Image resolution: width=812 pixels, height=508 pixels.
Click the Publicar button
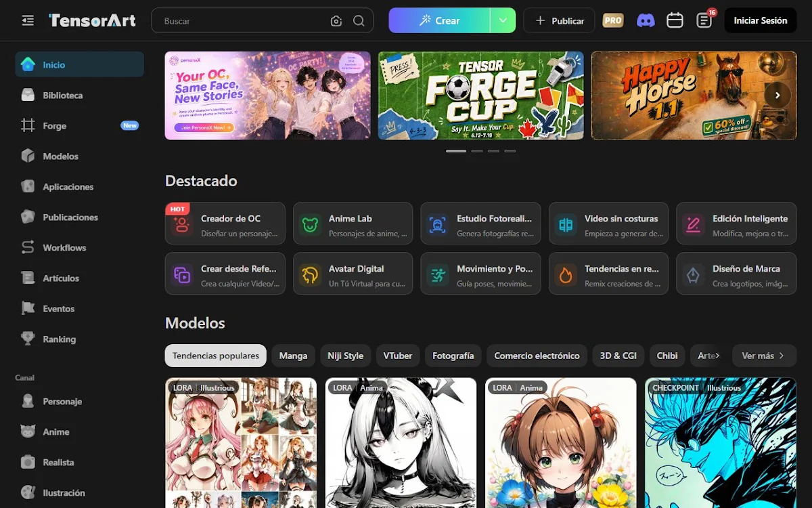pyautogui.click(x=559, y=21)
